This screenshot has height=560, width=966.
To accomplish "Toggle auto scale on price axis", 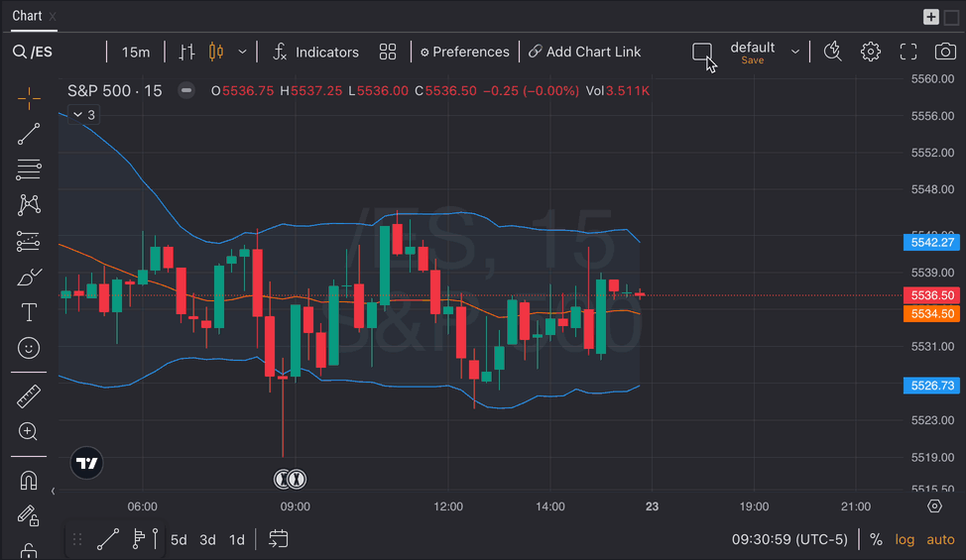I will 940,539.
